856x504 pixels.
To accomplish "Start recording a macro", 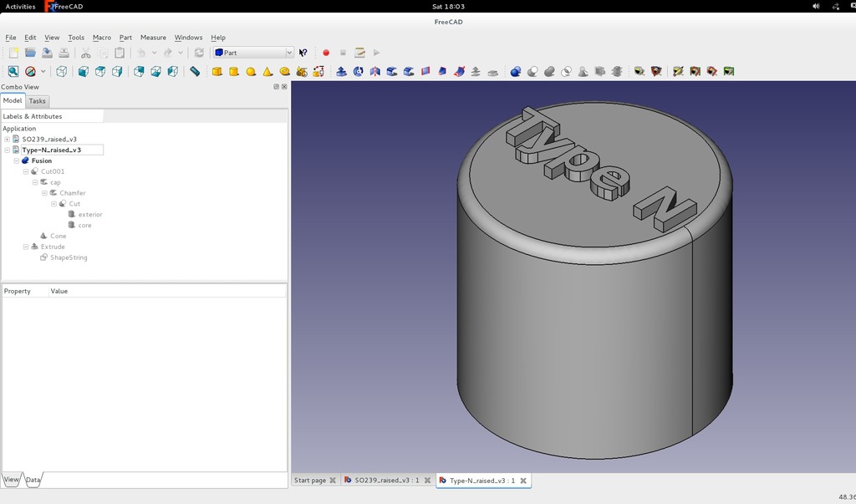I will pyautogui.click(x=325, y=53).
